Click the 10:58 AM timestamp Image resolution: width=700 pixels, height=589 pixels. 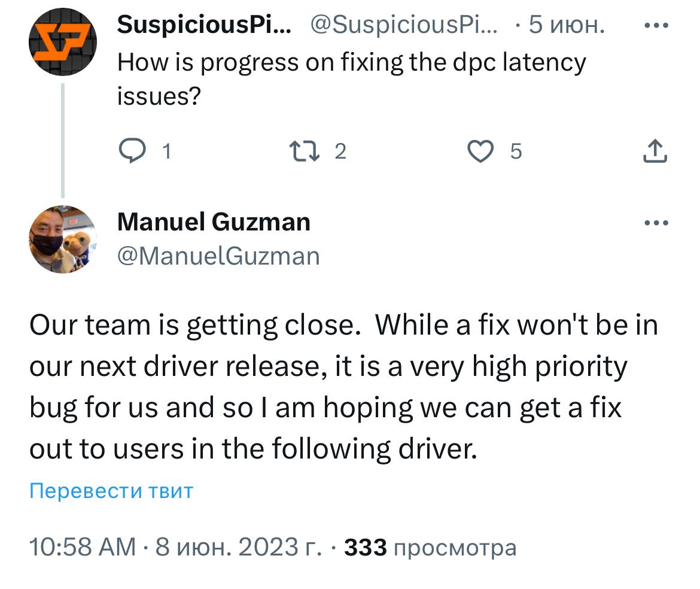tap(83, 547)
